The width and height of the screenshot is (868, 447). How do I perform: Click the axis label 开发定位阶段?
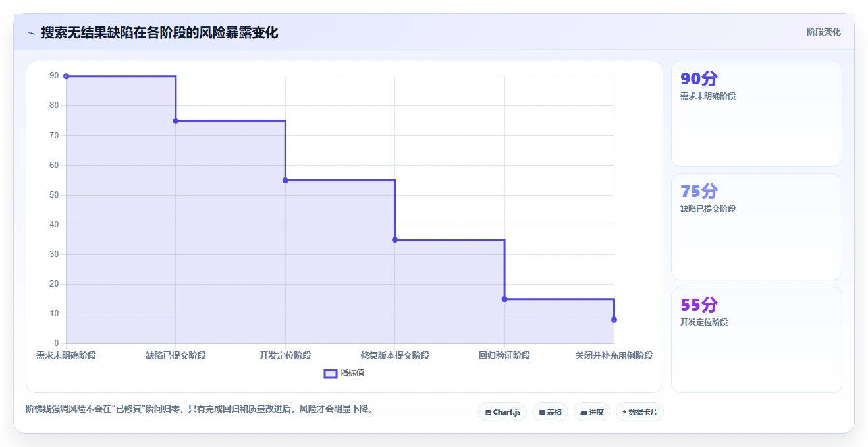pos(285,355)
